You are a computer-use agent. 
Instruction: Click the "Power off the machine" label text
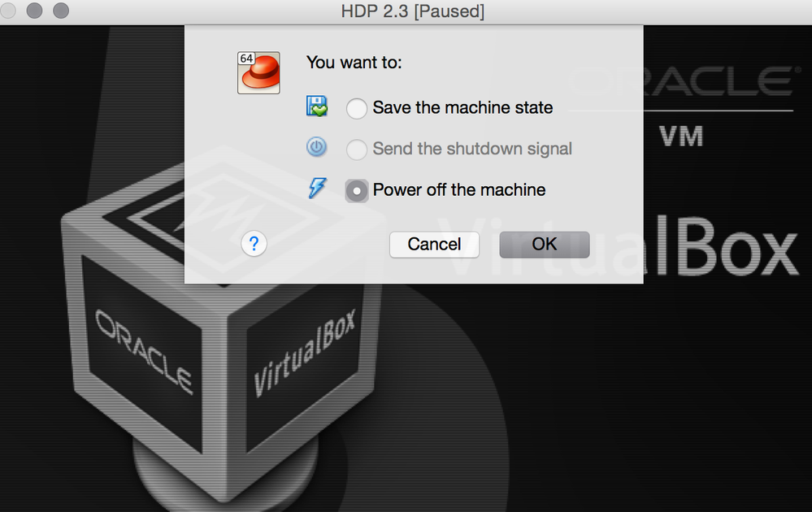coord(458,190)
